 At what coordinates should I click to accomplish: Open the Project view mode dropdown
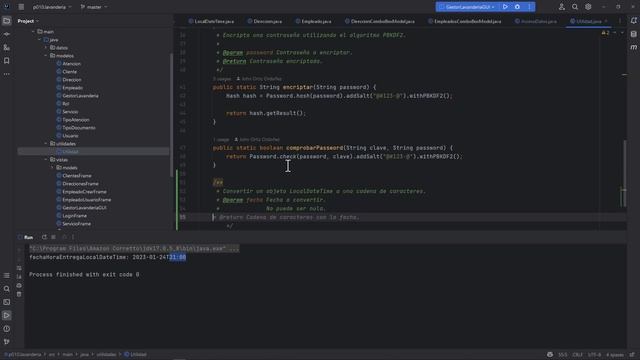coord(28,21)
